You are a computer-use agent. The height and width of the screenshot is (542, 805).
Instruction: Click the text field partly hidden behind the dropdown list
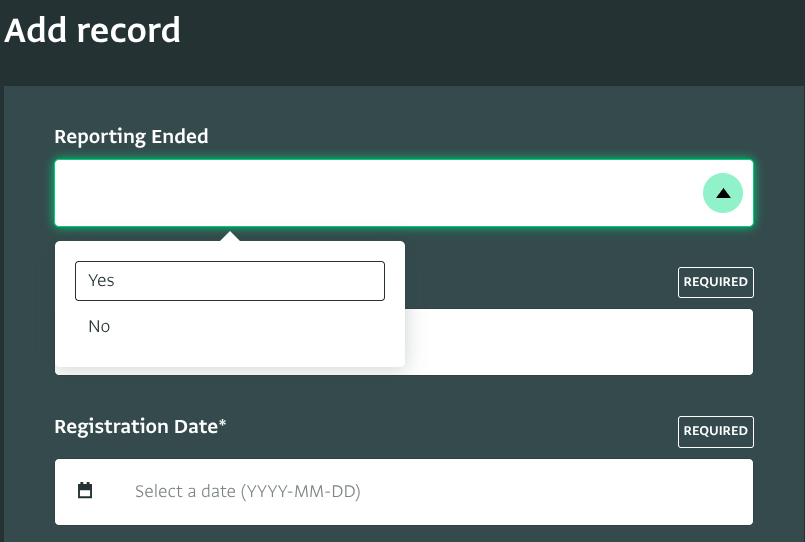pyautogui.click(x=580, y=342)
